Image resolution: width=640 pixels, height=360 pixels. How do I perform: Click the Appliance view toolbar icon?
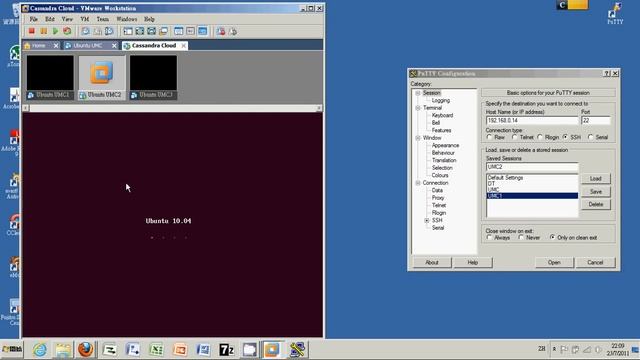pos(191,31)
